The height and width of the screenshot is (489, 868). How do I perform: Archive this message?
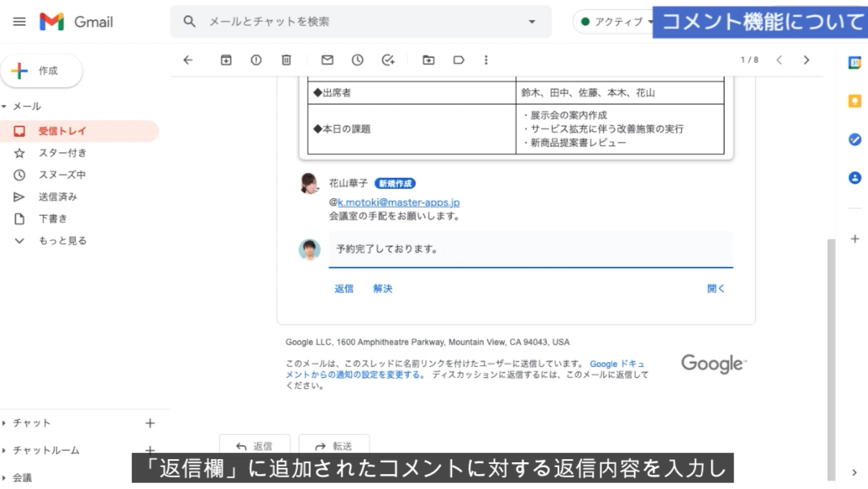pos(226,60)
